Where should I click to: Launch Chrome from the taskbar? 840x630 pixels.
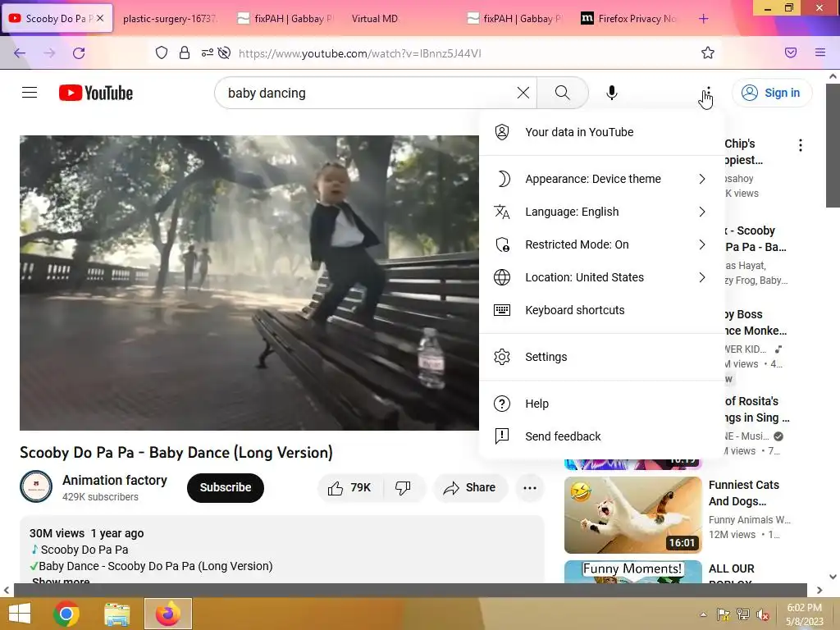(x=66, y=614)
